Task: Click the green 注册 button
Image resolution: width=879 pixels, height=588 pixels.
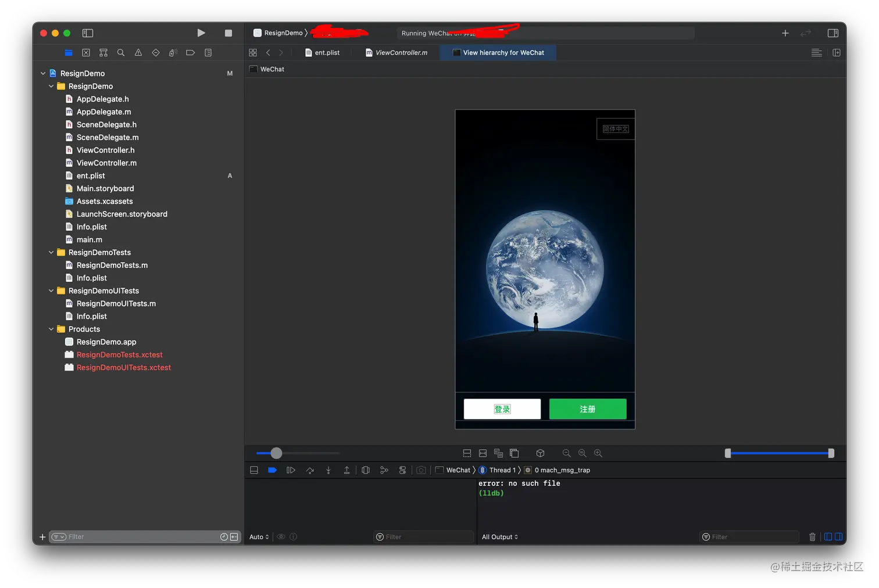Action: tap(587, 409)
